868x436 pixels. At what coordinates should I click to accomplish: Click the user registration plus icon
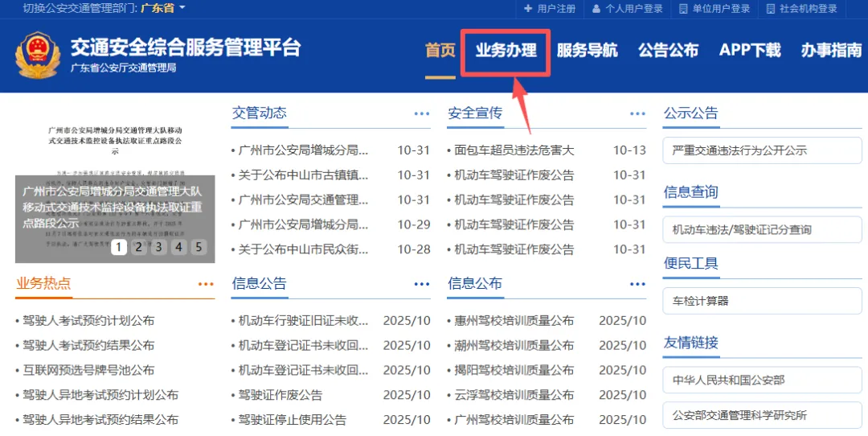click(x=528, y=9)
